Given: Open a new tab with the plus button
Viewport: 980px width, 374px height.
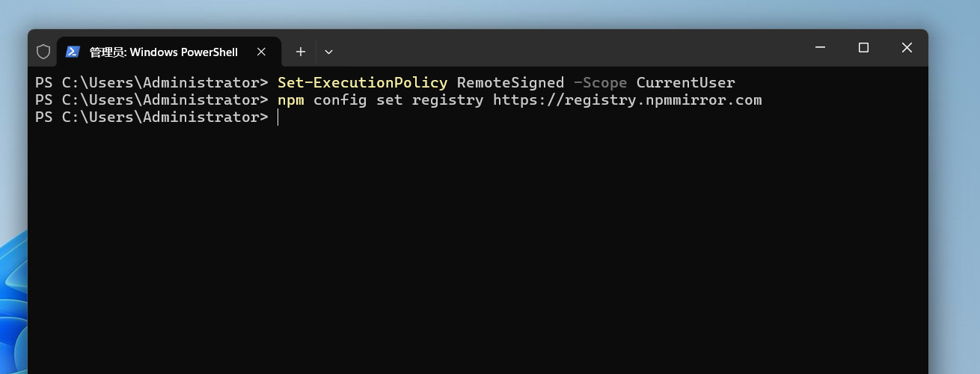Looking at the screenshot, I should point(300,52).
